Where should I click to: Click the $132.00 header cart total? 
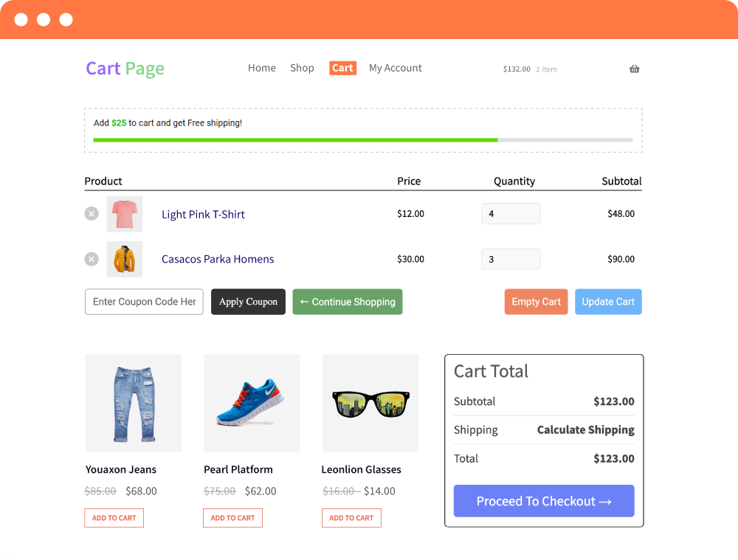(x=517, y=69)
